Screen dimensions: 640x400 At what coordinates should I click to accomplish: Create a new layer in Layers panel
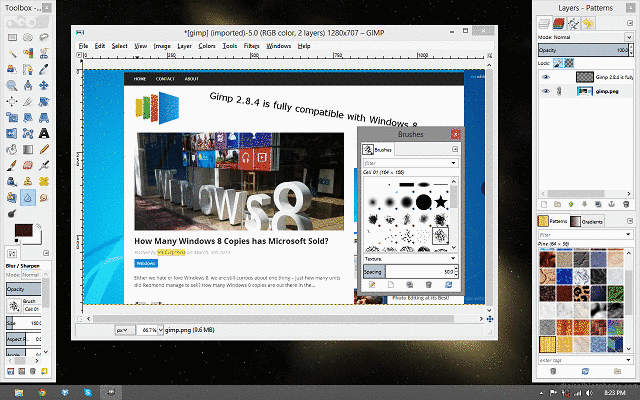click(x=544, y=204)
